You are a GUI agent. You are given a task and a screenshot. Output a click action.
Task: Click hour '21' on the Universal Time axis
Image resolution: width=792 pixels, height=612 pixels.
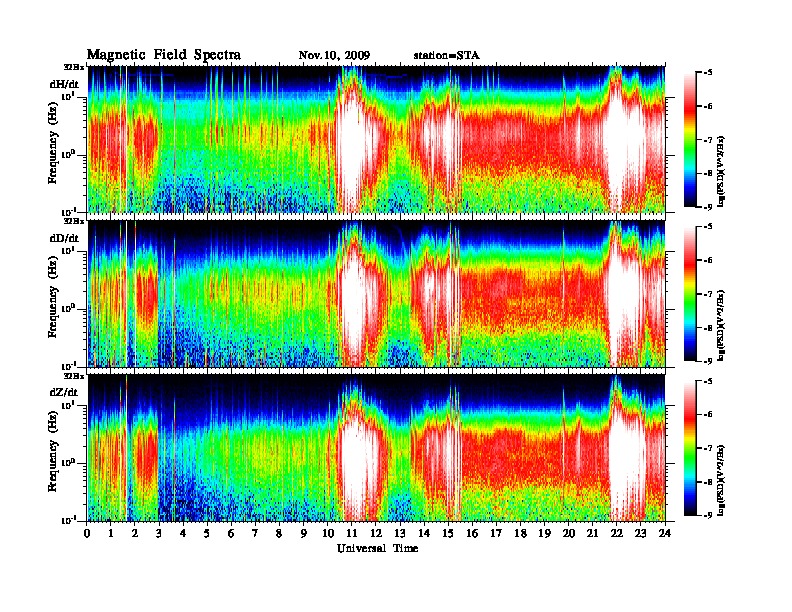592,534
